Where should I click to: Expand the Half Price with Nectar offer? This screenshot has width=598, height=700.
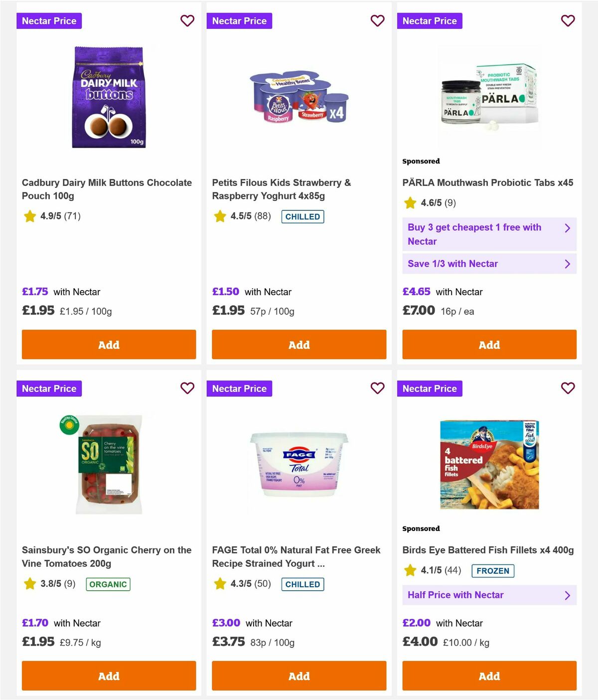pyautogui.click(x=489, y=595)
